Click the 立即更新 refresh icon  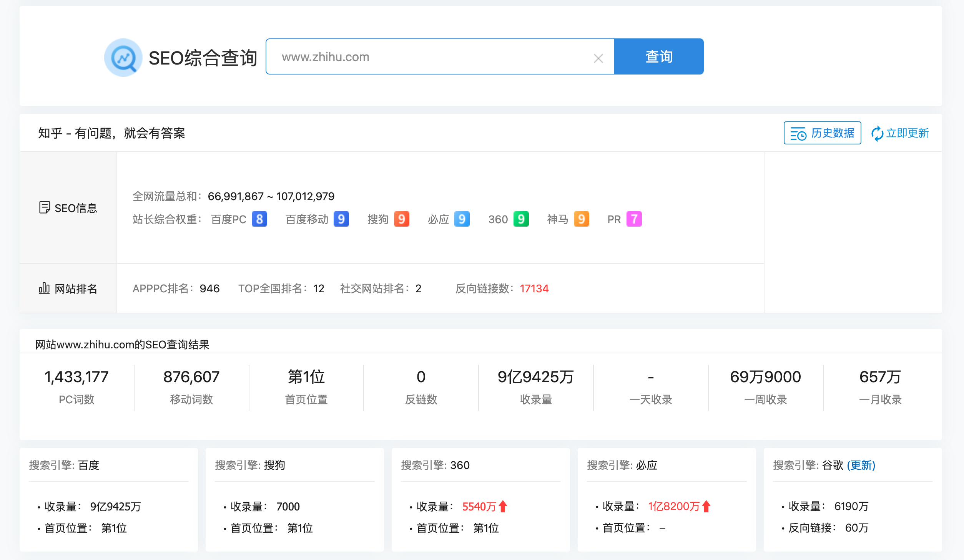[x=877, y=133]
